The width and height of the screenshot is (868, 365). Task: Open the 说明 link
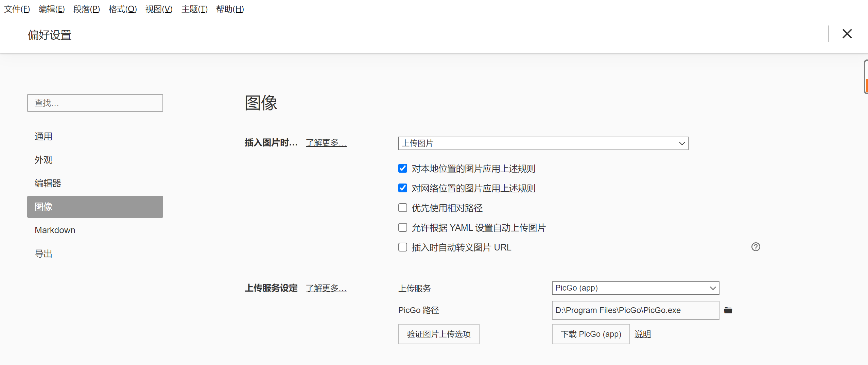click(643, 334)
